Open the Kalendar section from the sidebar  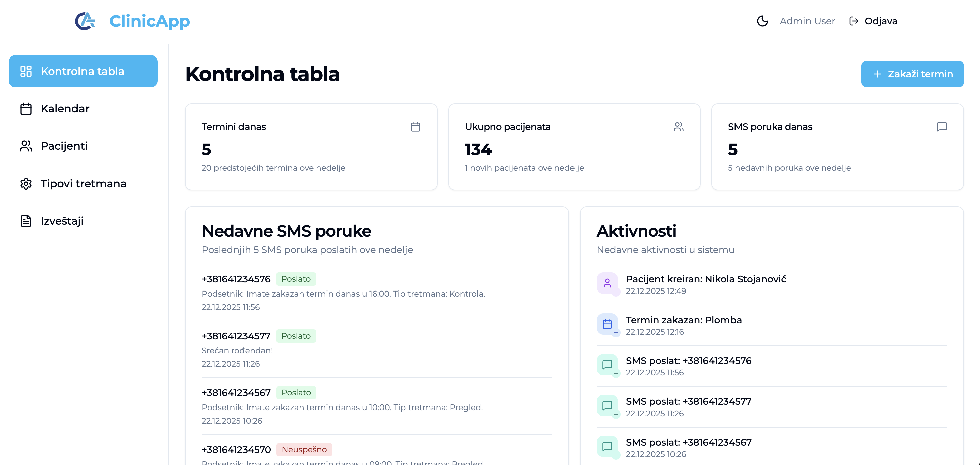pyautogui.click(x=65, y=109)
